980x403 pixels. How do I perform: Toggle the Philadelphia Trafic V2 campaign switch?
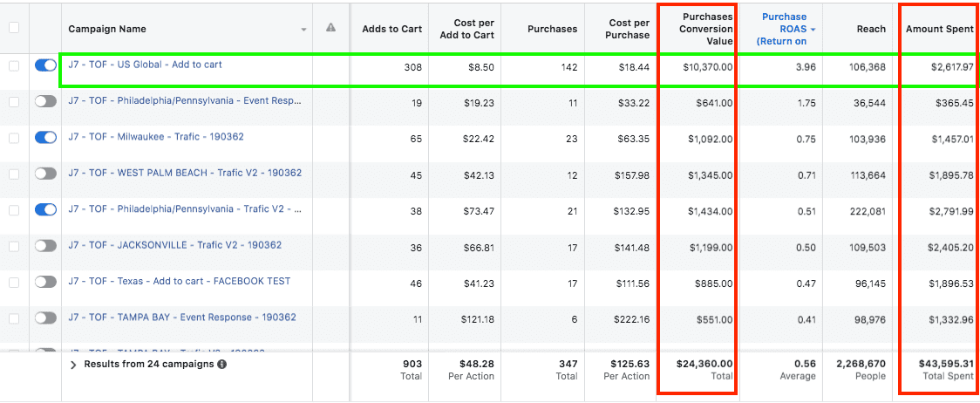tap(45, 209)
